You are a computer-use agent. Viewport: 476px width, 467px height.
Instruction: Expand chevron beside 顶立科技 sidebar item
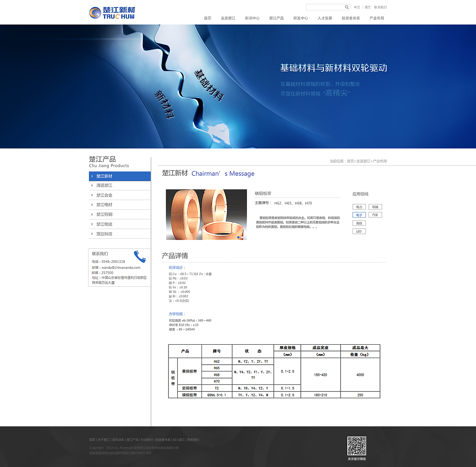point(92,234)
